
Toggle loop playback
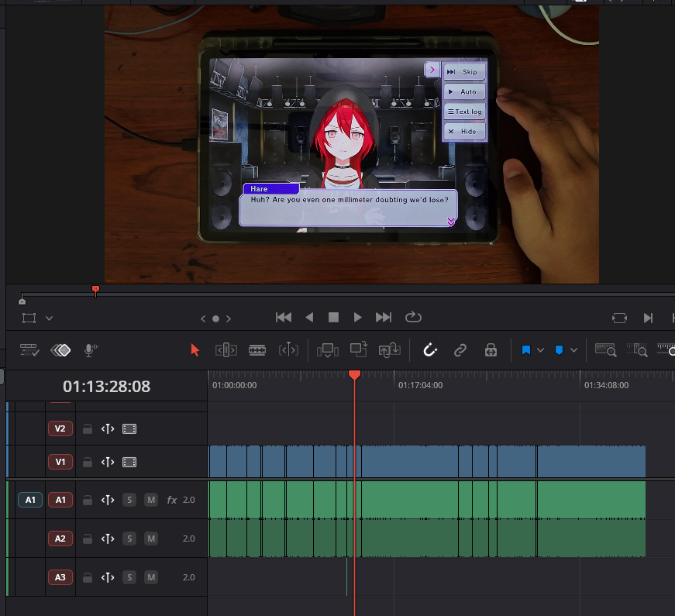[x=413, y=317]
